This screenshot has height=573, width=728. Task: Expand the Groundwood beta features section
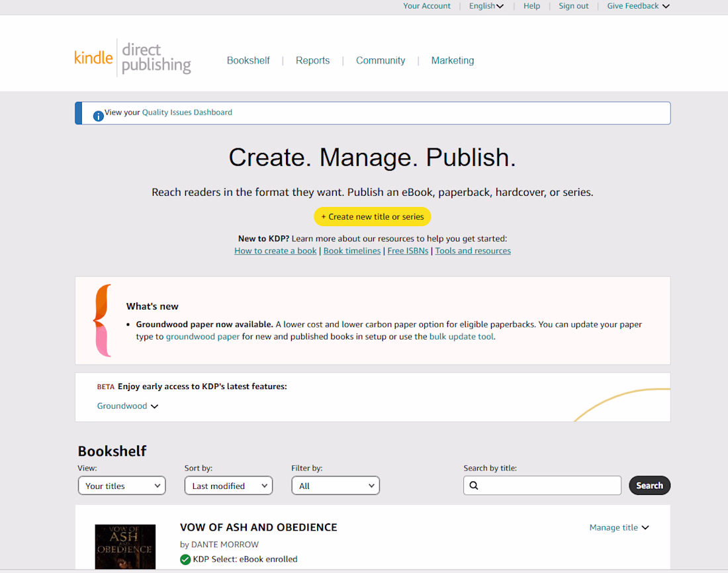(x=128, y=406)
